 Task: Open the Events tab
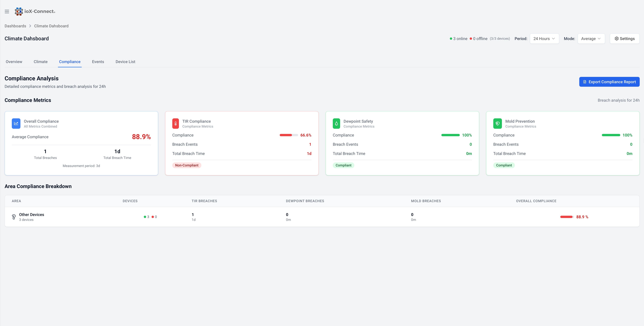(x=98, y=62)
